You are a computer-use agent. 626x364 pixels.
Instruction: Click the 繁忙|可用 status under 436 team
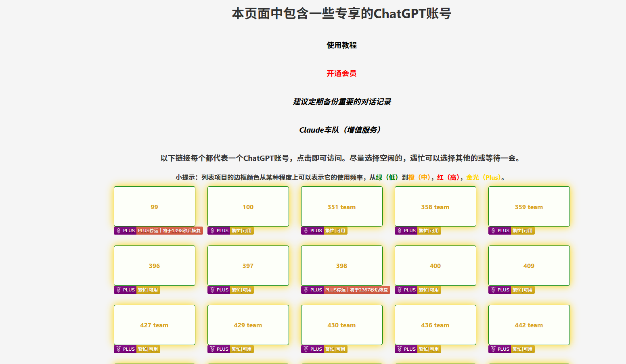(x=429, y=349)
